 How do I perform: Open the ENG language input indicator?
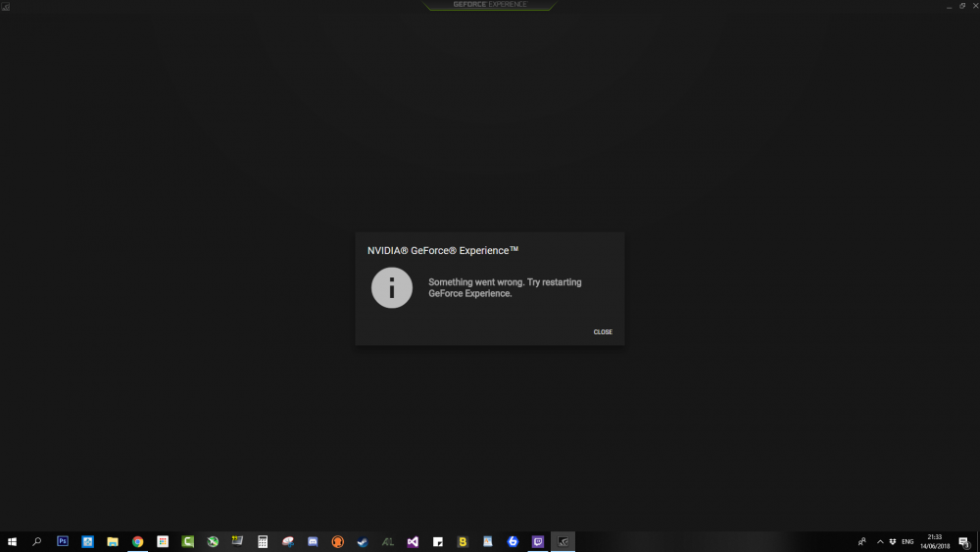[x=907, y=541]
